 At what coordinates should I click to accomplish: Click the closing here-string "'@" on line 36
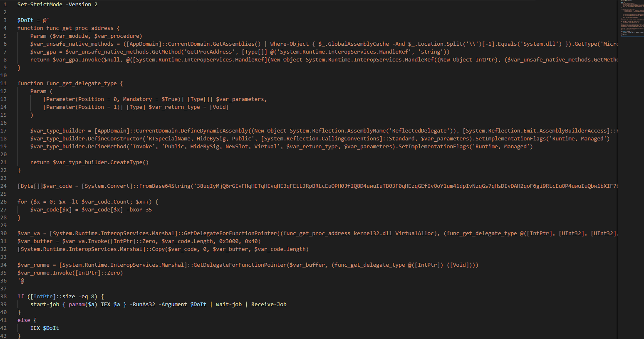pyautogui.click(x=21, y=281)
